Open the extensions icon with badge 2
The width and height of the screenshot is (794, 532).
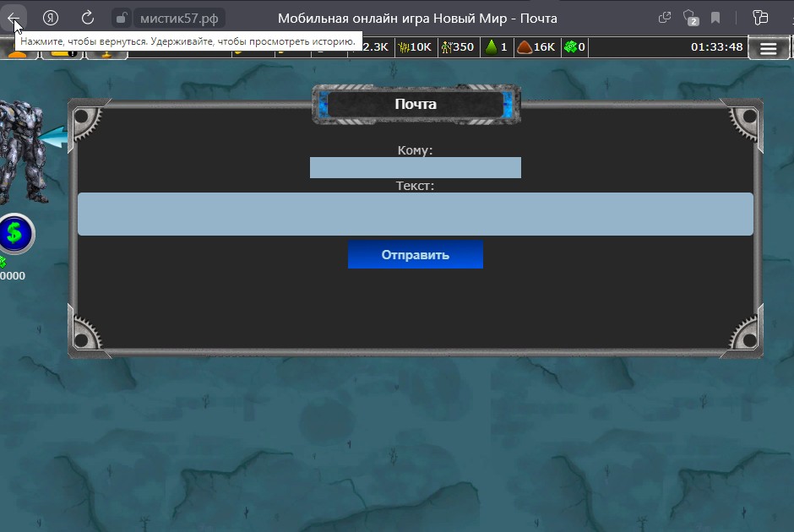tap(690, 18)
